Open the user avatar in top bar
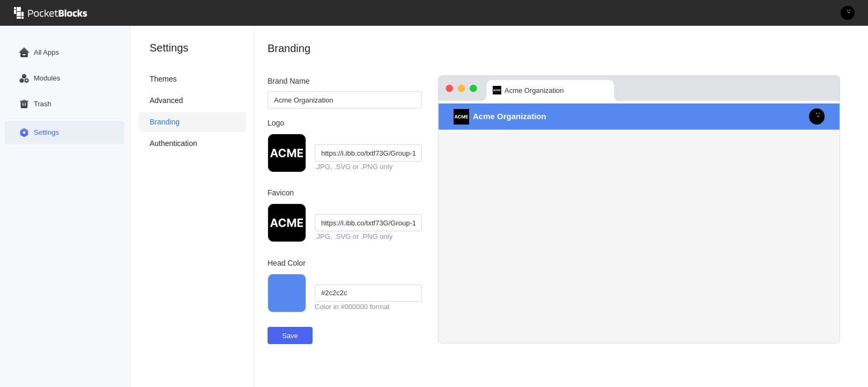This screenshot has width=868, height=387. coord(847,13)
